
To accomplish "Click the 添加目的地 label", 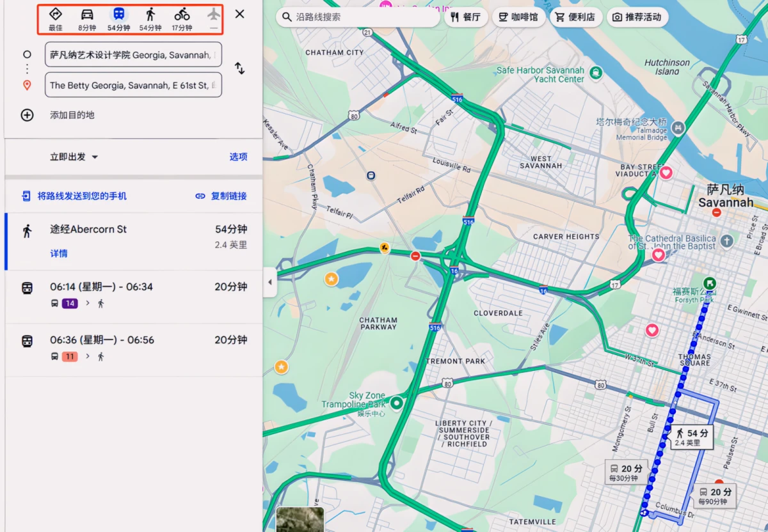I will coord(72,115).
